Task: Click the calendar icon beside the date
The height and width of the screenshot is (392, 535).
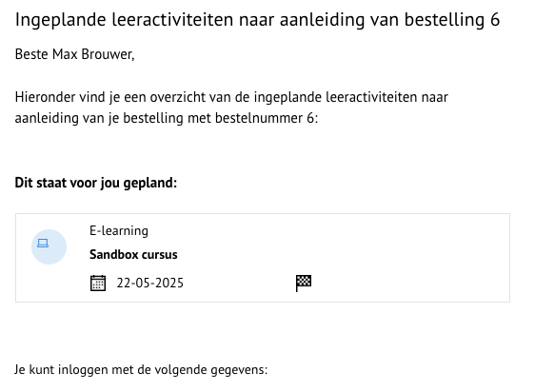Action: pyautogui.click(x=98, y=283)
